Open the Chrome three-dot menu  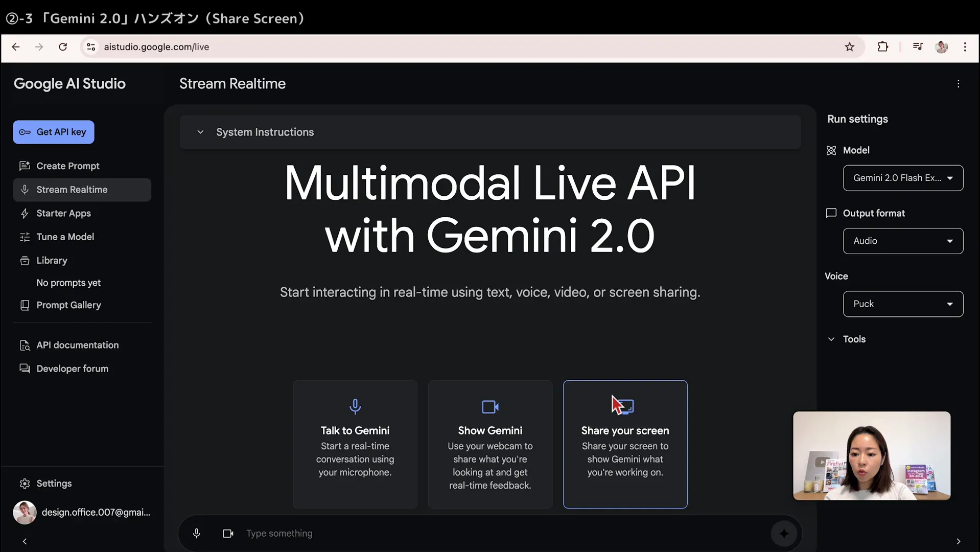(x=965, y=47)
